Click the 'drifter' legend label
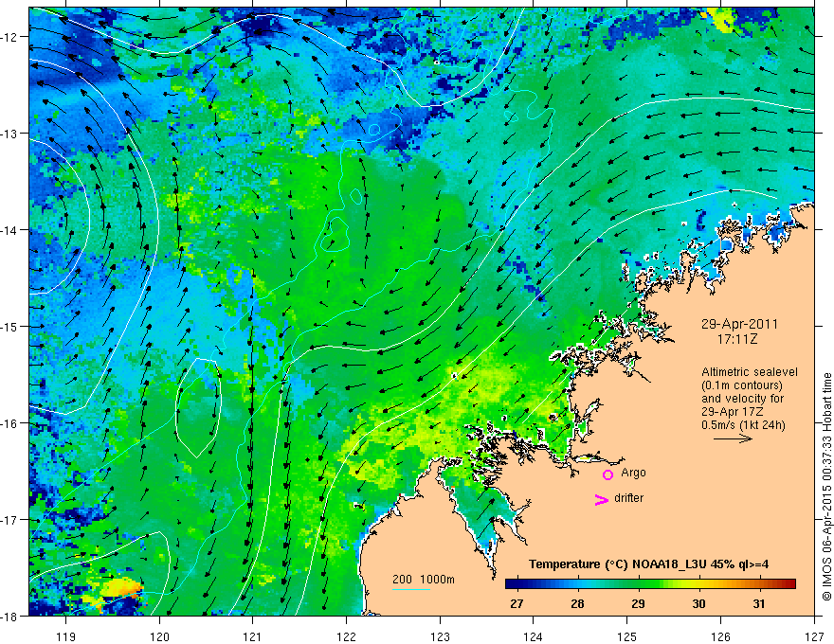The width and height of the screenshot is (834, 644). click(x=628, y=498)
